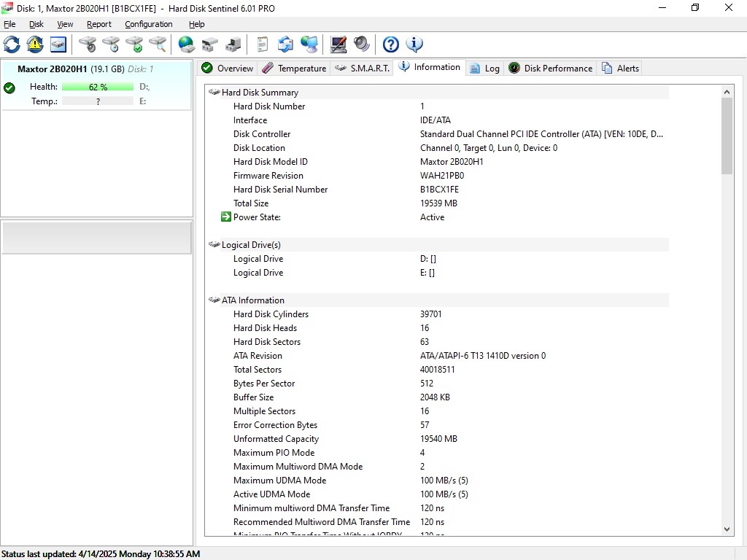Viewport: 747px width, 560px height.
Task: Click the disk with clock test icon
Action: click(111, 44)
